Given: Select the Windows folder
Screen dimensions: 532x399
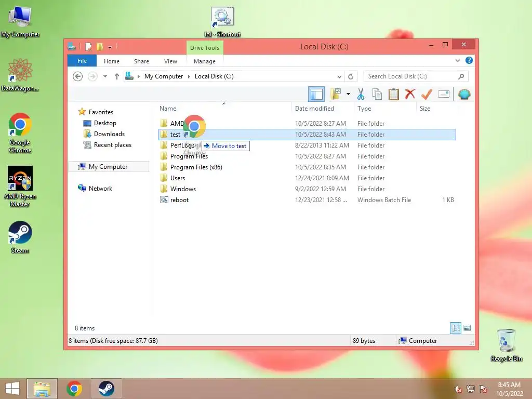Looking at the screenshot, I should coord(183,189).
